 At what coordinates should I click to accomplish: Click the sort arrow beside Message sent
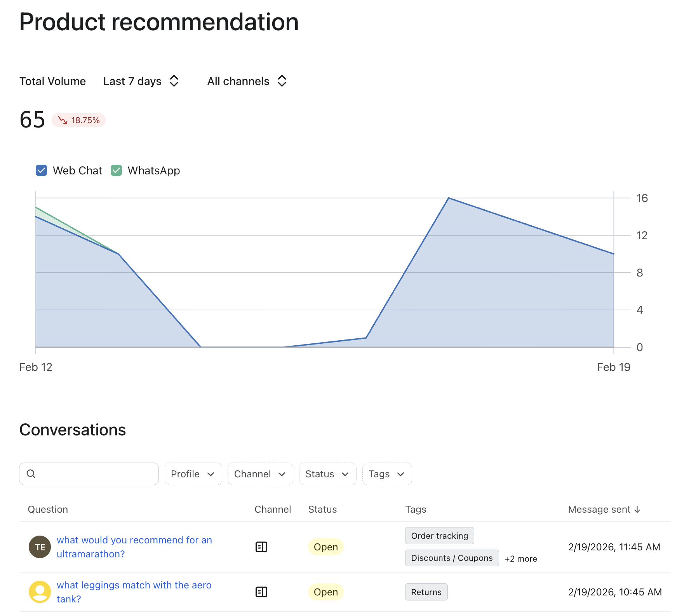[637, 509]
